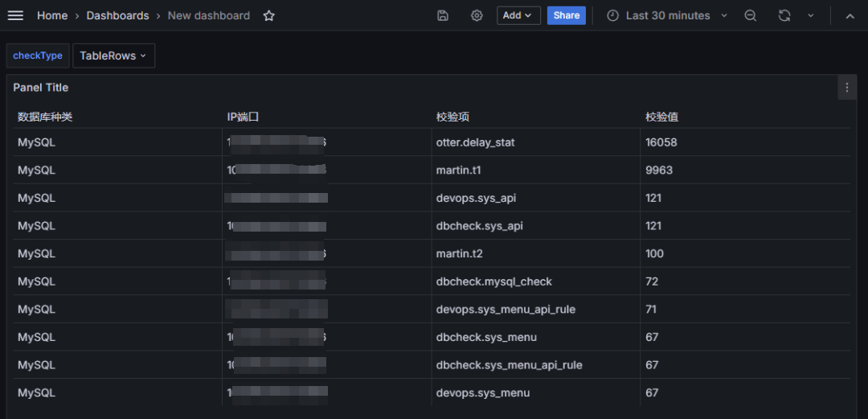Screen dimensions: 868x419
Task: Click the value 72
Action: [652, 281]
